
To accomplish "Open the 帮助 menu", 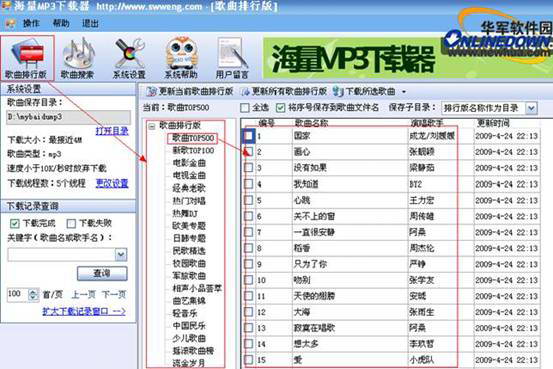I will pos(61,24).
